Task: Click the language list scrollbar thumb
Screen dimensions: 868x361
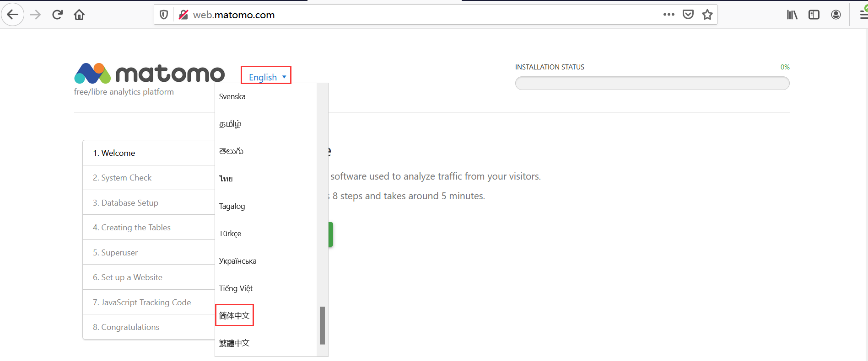Action: pos(322,325)
